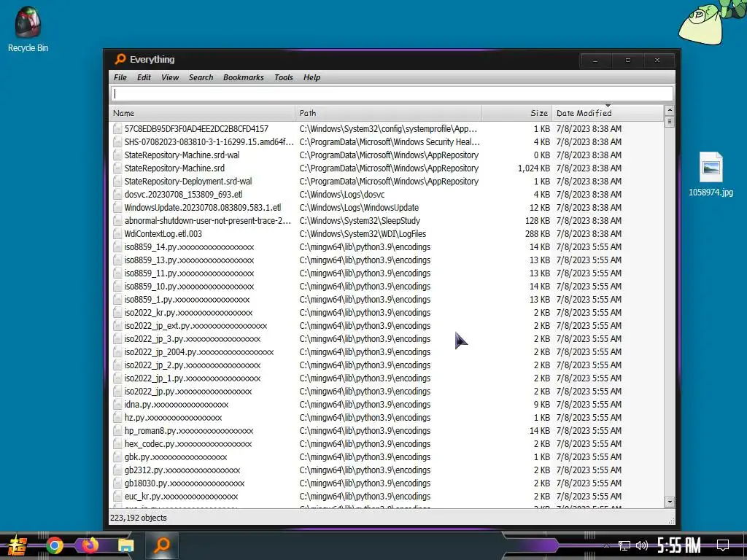
Task: Click file icon of idna.py.xxxxxxxxxxxxxxxxxx
Action: [117, 404]
